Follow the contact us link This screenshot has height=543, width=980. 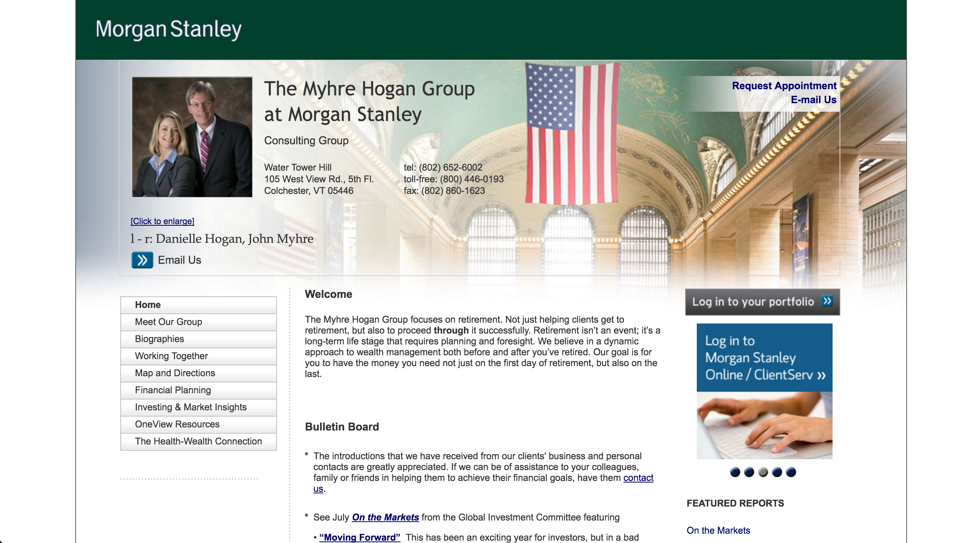[x=638, y=478]
